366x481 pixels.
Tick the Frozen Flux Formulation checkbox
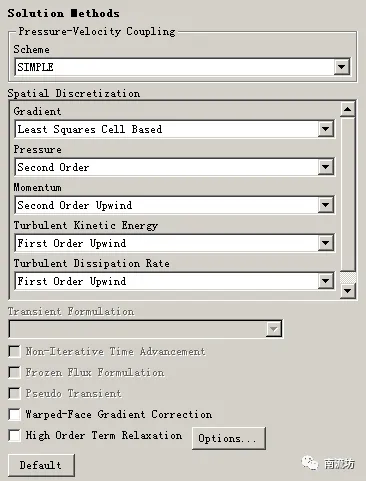[x=14, y=373]
